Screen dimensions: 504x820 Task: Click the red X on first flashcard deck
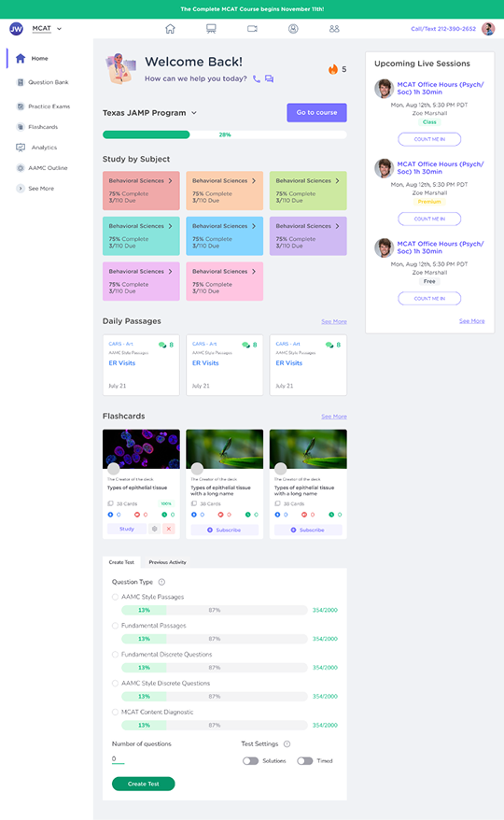tap(168, 529)
